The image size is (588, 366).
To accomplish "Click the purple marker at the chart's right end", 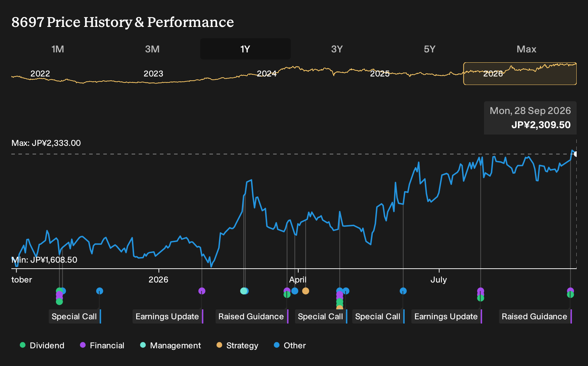I will click(570, 290).
